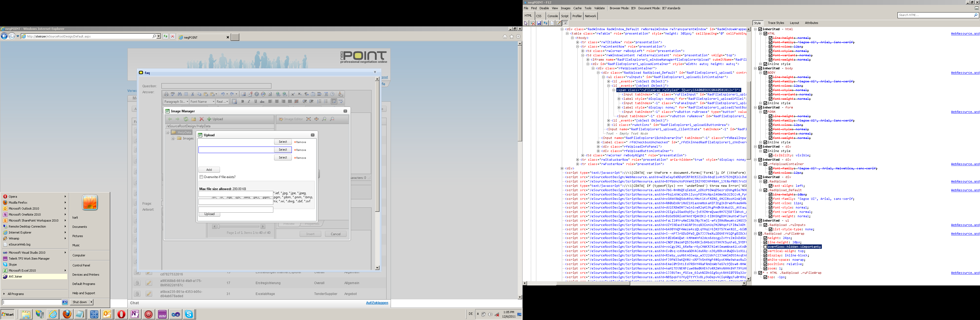This screenshot has height=320, width=980.
Task: Click the Add button in Upload dialog
Action: pos(209,169)
